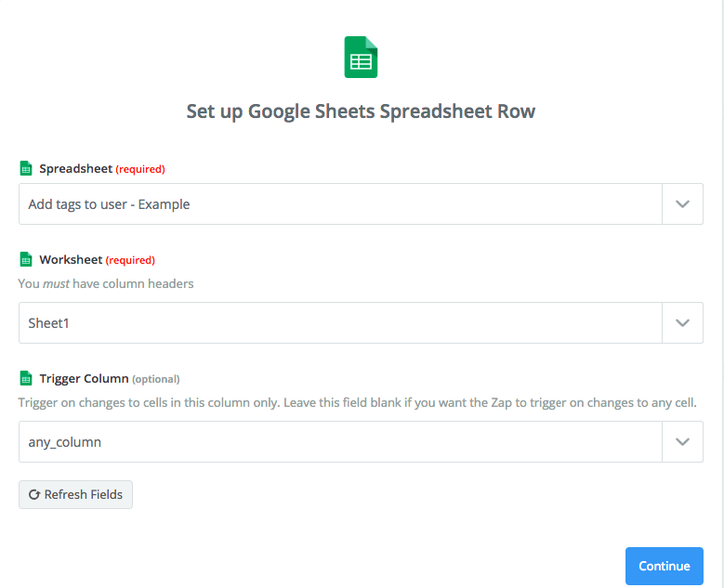Click 'Set up Google Sheets Spreadsheet Row' heading
The image size is (724, 588).
coord(361,111)
